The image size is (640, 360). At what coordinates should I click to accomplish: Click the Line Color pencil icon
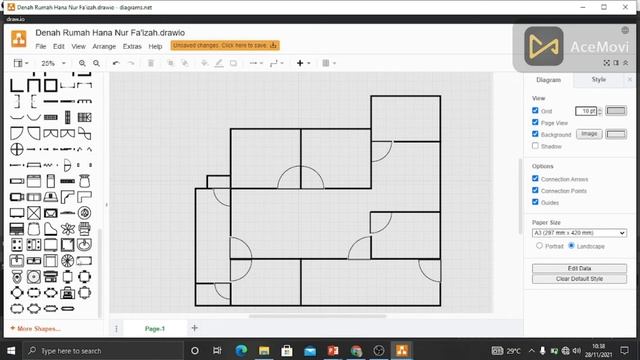(219, 63)
